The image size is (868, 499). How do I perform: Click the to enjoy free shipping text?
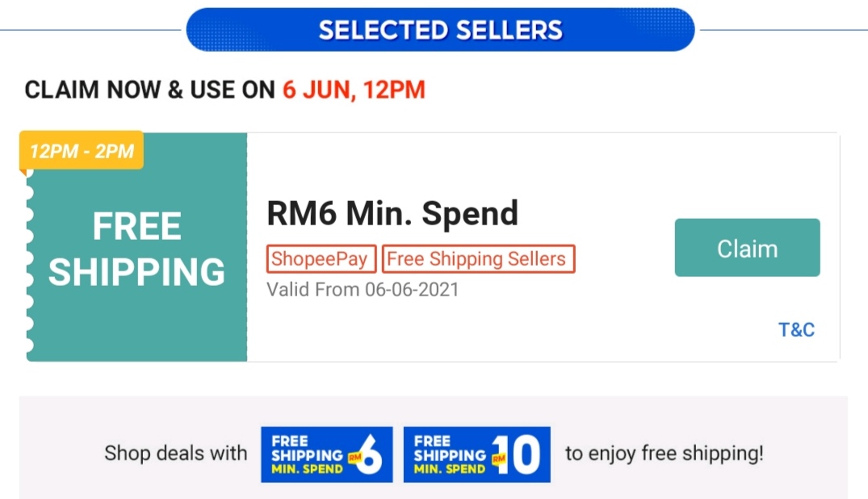tap(664, 454)
